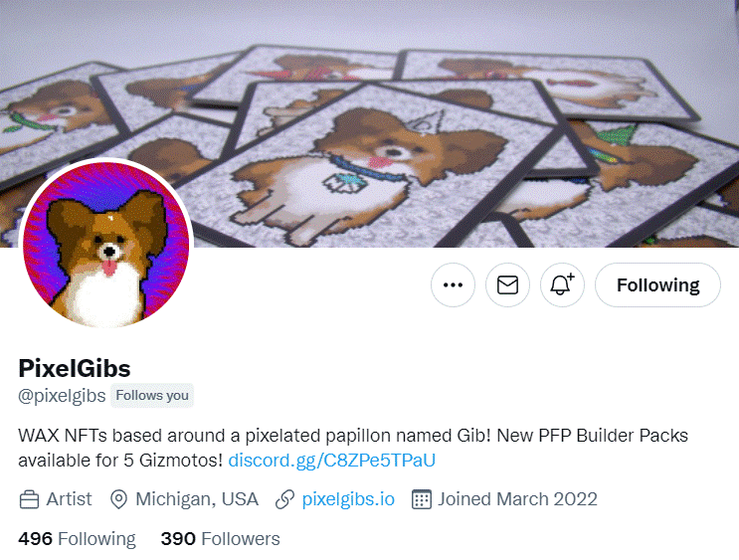
Task: Click the @pixelgibs handle text
Action: (62, 396)
